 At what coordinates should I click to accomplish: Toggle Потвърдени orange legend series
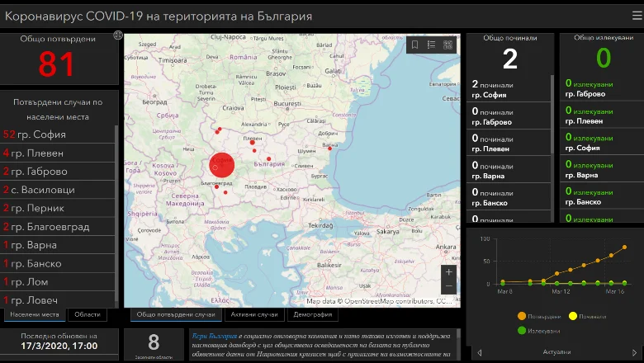pos(539,316)
